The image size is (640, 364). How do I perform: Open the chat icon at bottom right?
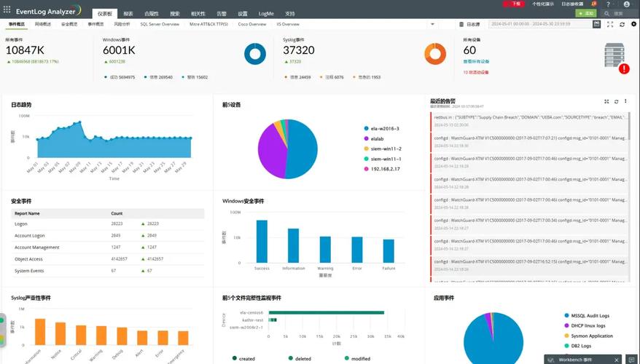click(631, 360)
